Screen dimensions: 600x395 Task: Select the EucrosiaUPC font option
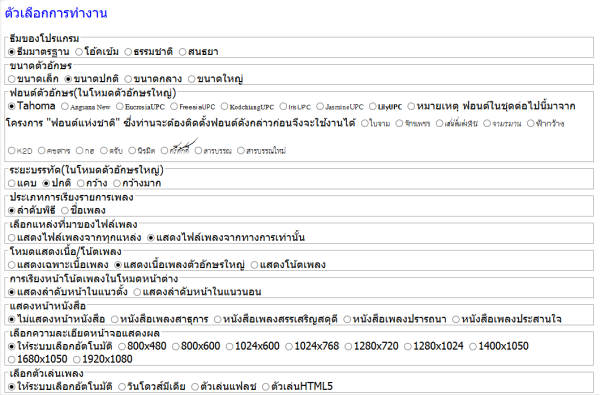tap(120, 106)
